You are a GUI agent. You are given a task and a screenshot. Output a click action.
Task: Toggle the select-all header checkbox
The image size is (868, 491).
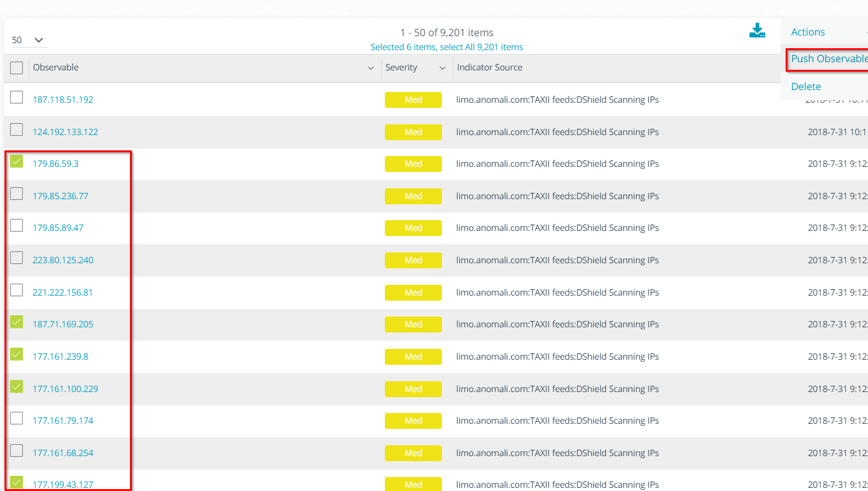pos(16,68)
